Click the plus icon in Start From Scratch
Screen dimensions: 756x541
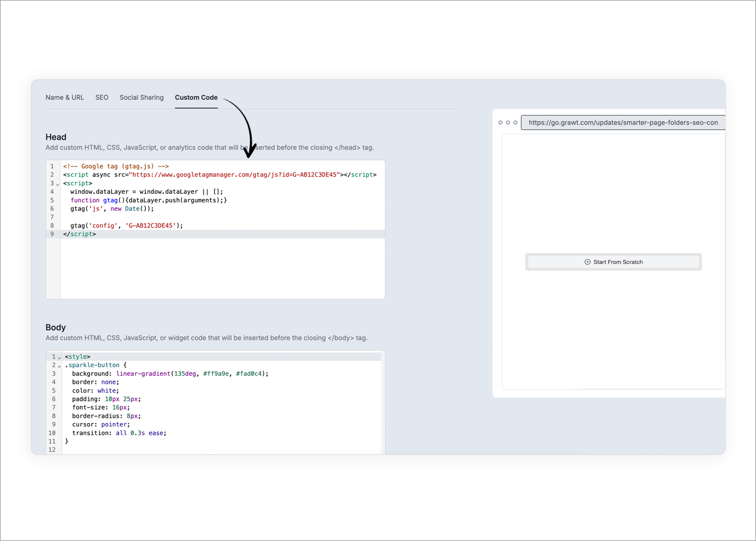pos(587,262)
